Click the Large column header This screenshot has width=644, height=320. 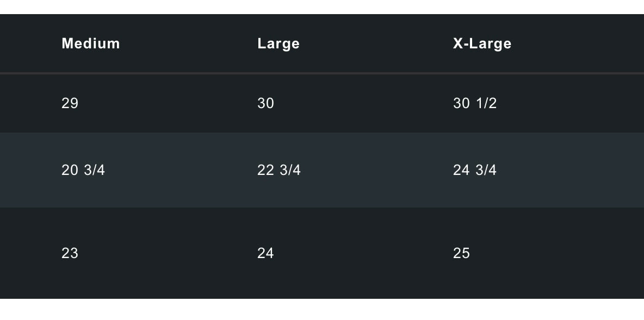[x=278, y=43]
